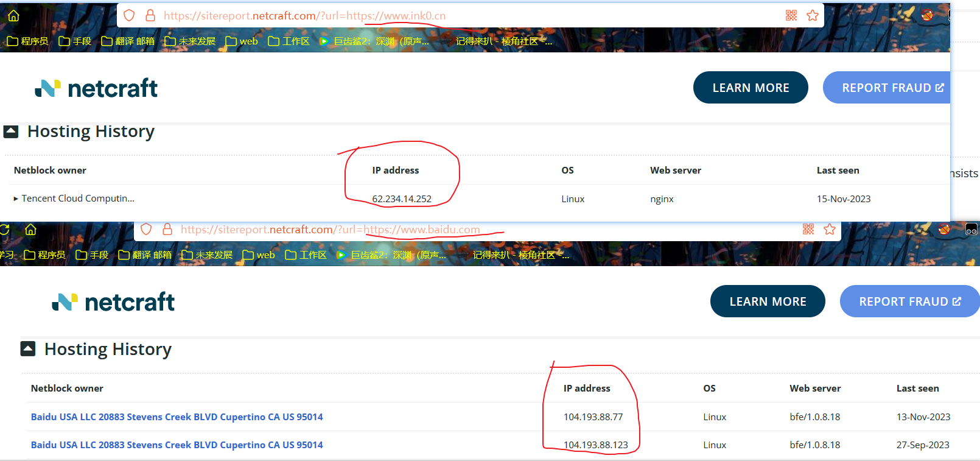
Task: Open the QR code icon in the ink0.cn address bar
Action: pos(791,15)
